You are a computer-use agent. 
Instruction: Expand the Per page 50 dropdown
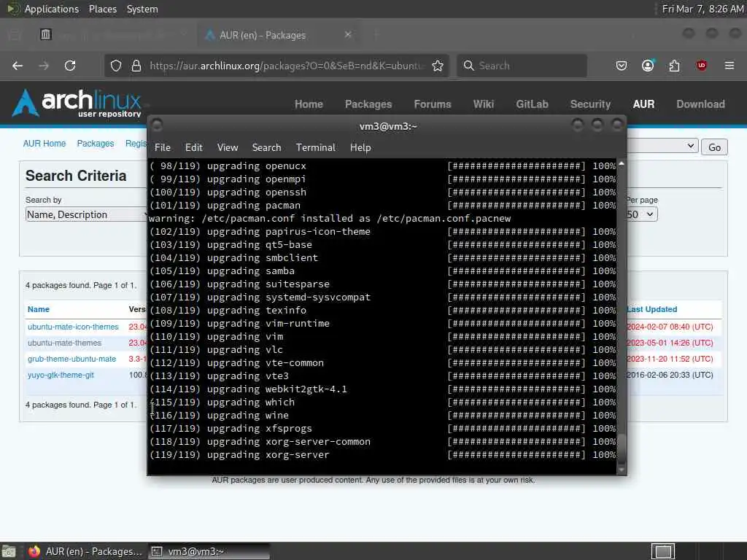point(642,214)
